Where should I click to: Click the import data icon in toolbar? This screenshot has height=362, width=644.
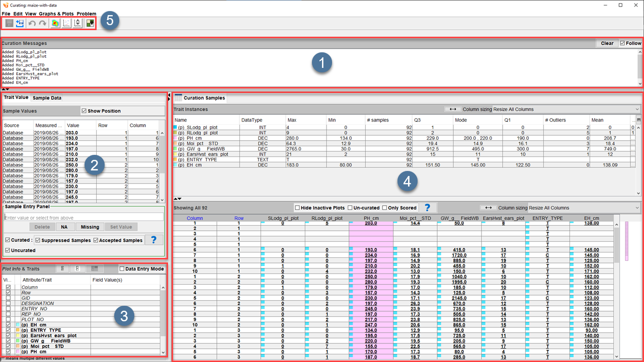20,23
